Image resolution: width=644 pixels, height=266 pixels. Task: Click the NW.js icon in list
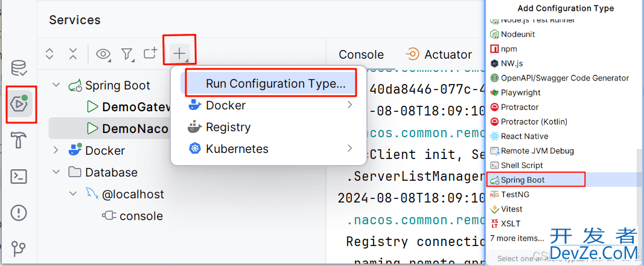click(x=494, y=63)
